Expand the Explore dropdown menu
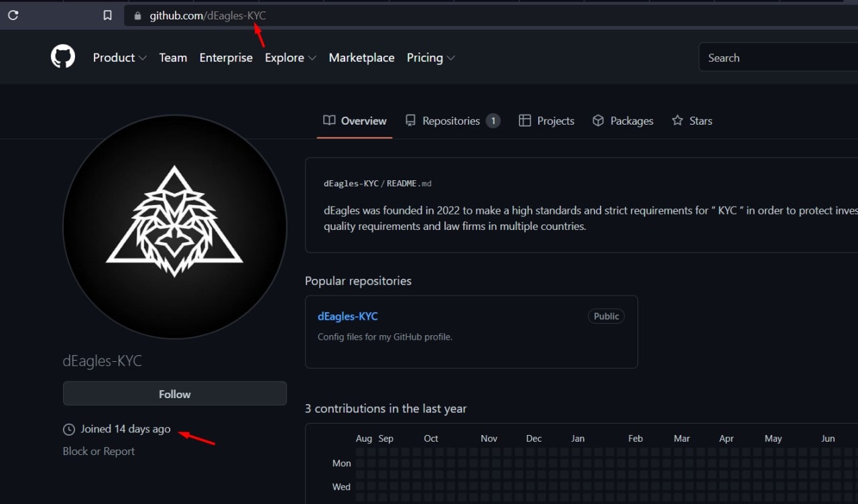858x504 pixels. pos(290,58)
